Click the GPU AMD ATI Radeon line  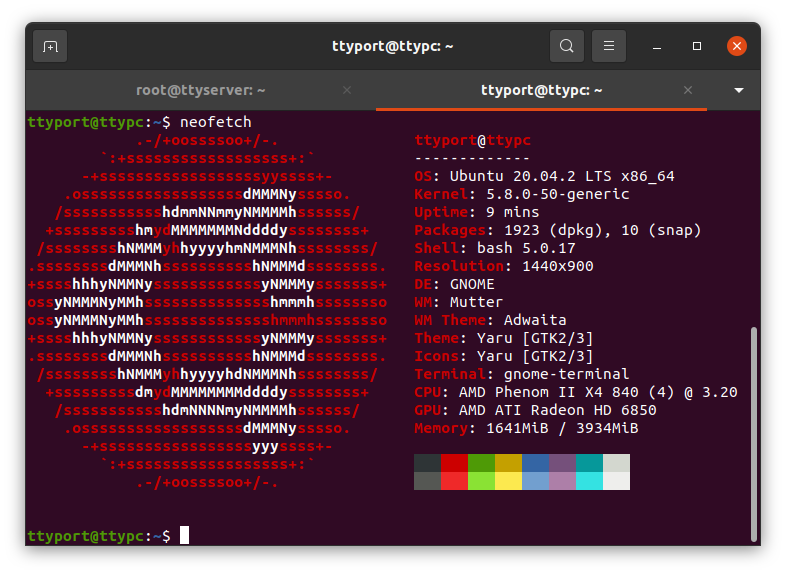pos(535,411)
